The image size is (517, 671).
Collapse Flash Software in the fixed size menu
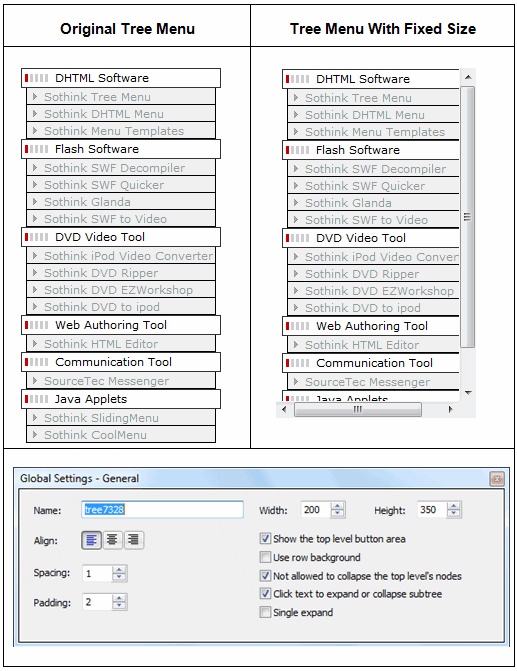(x=371, y=150)
